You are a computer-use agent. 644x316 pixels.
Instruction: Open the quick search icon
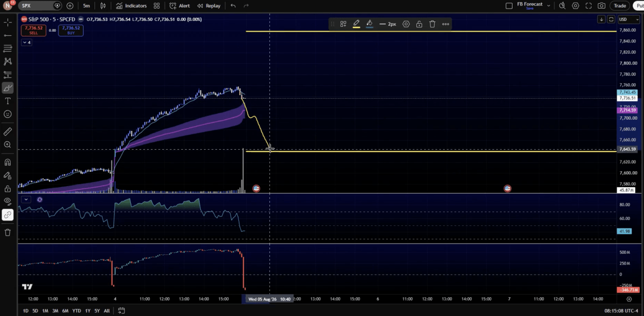point(562,5)
